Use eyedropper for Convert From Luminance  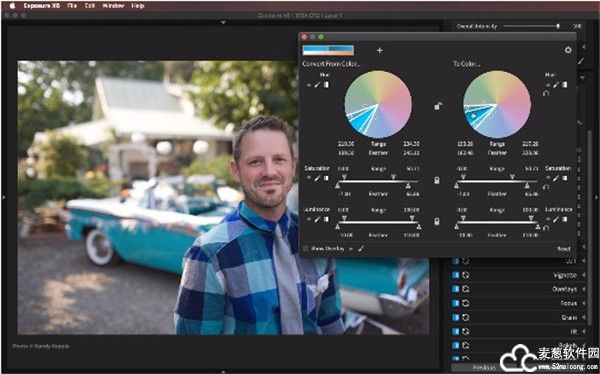pos(317,220)
